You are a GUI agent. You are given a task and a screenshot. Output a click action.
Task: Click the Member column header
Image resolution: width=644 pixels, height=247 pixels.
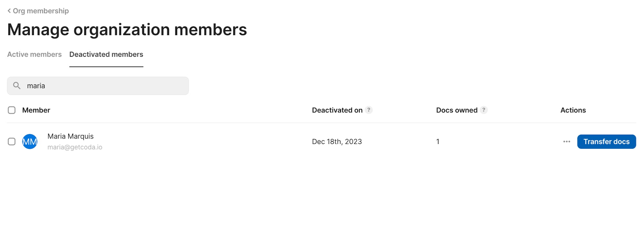pos(36,110)
